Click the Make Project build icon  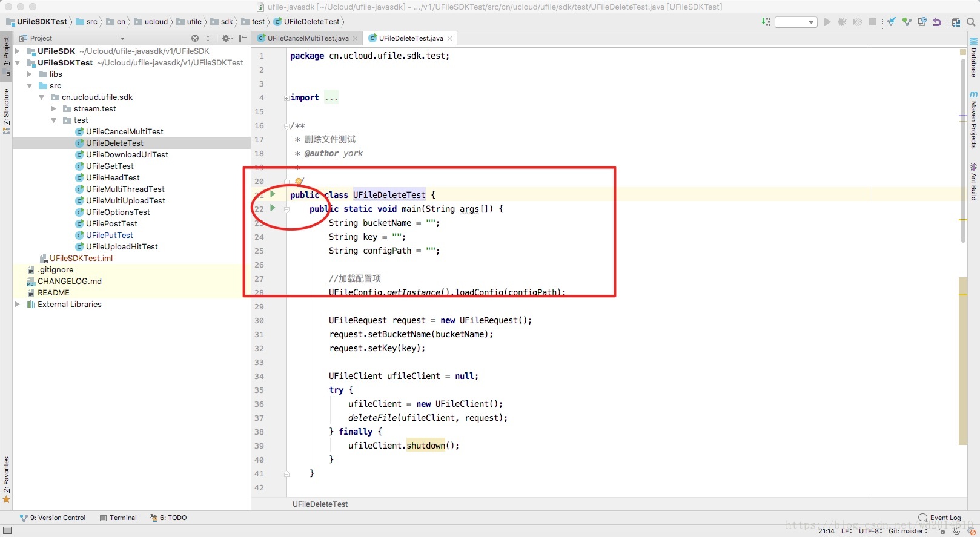pos(766,22)
